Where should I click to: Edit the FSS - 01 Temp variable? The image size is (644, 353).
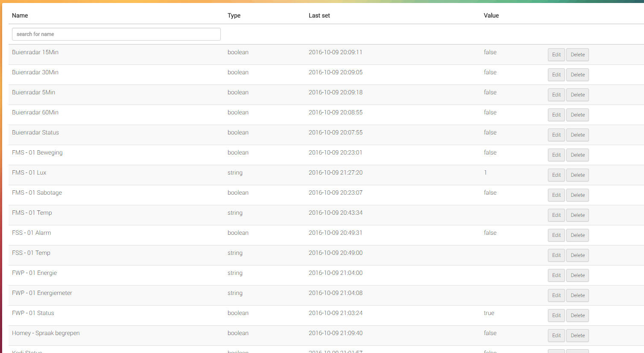point(556,255)
